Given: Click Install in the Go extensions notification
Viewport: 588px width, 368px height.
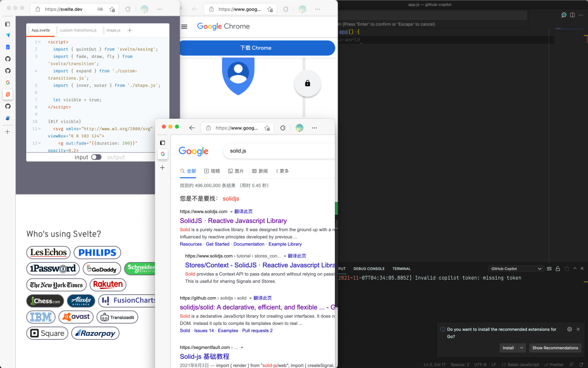Looking at the screenshot, I should (x=508, y=348).
